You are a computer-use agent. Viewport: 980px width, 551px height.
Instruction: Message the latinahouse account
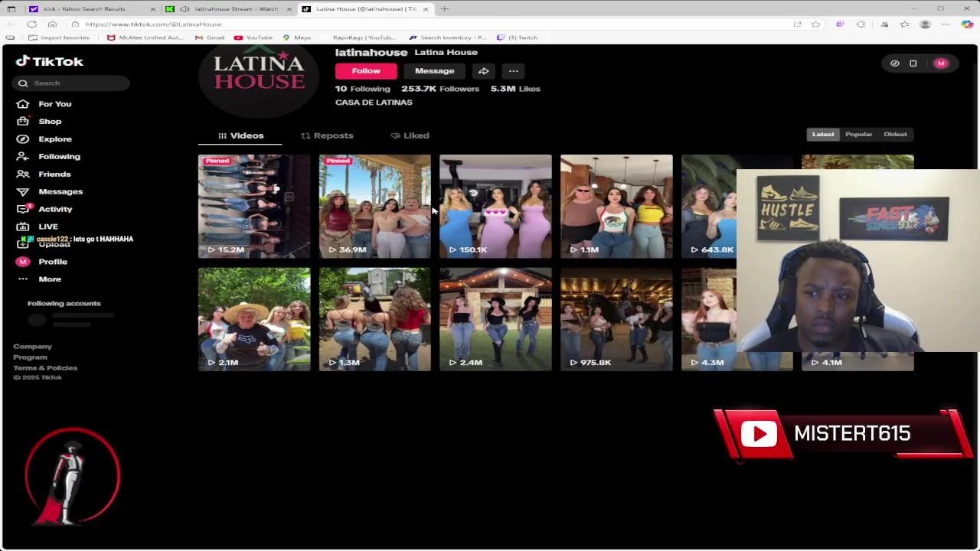pos(434,71)
